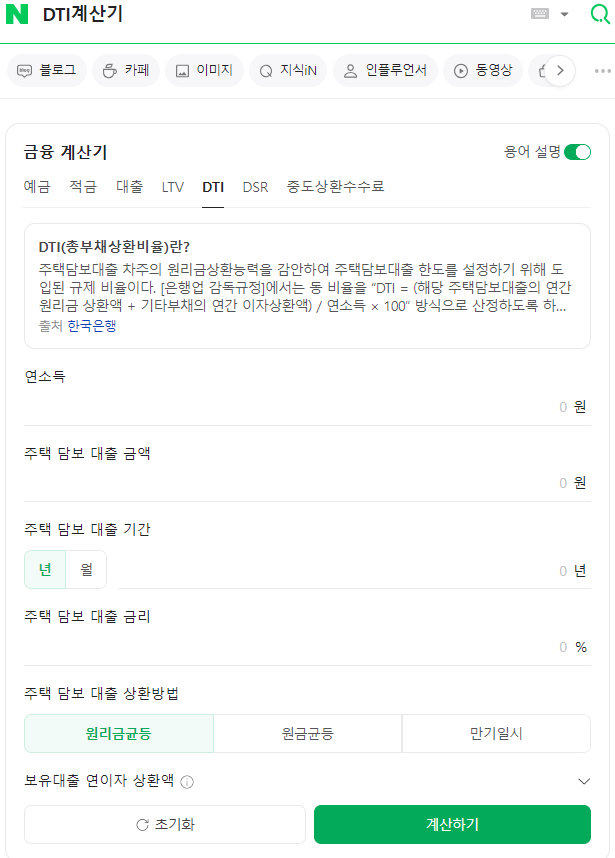Expand the 보유대출 연이자 상환액 section chevron

point(584,781)
